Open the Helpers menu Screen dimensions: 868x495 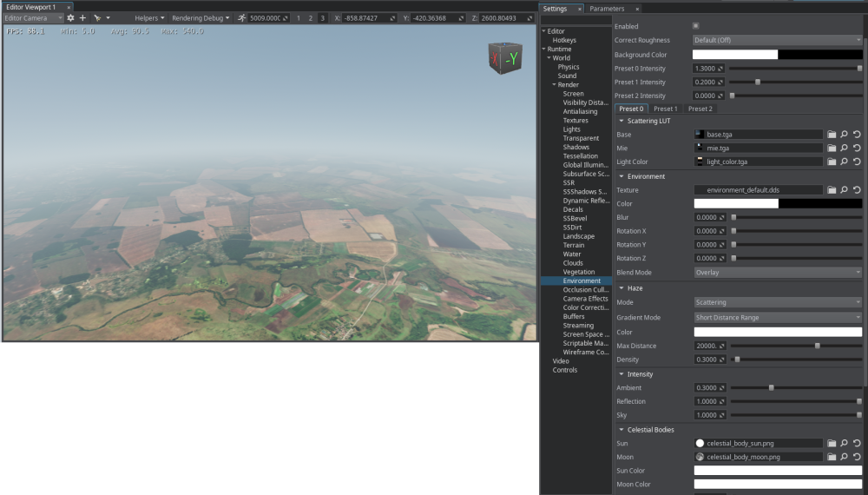coord(149,17)
